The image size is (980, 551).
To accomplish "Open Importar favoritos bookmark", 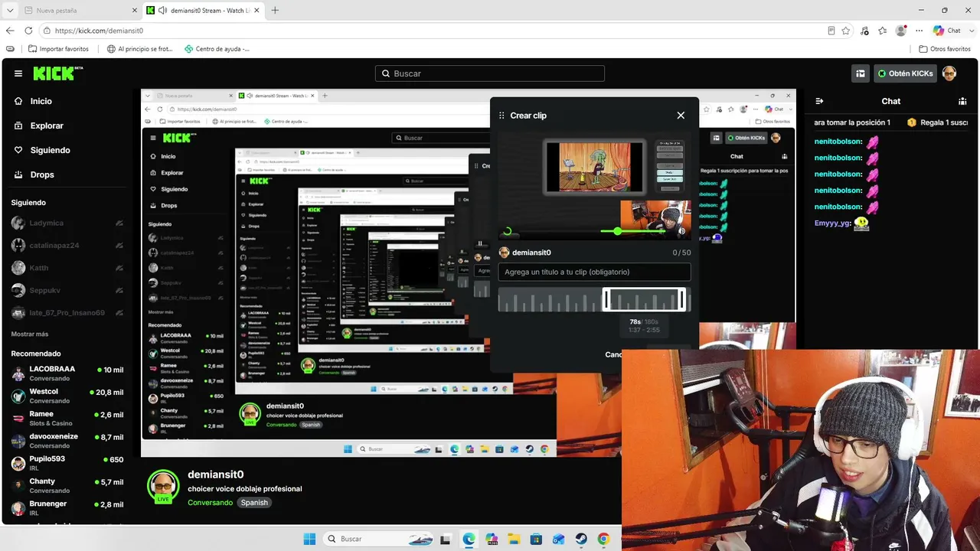I will tap(59, 49).
